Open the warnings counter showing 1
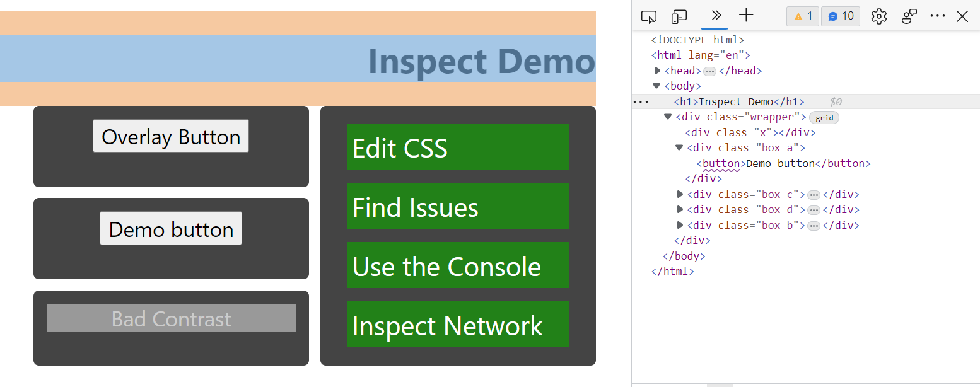 point(802,16)
